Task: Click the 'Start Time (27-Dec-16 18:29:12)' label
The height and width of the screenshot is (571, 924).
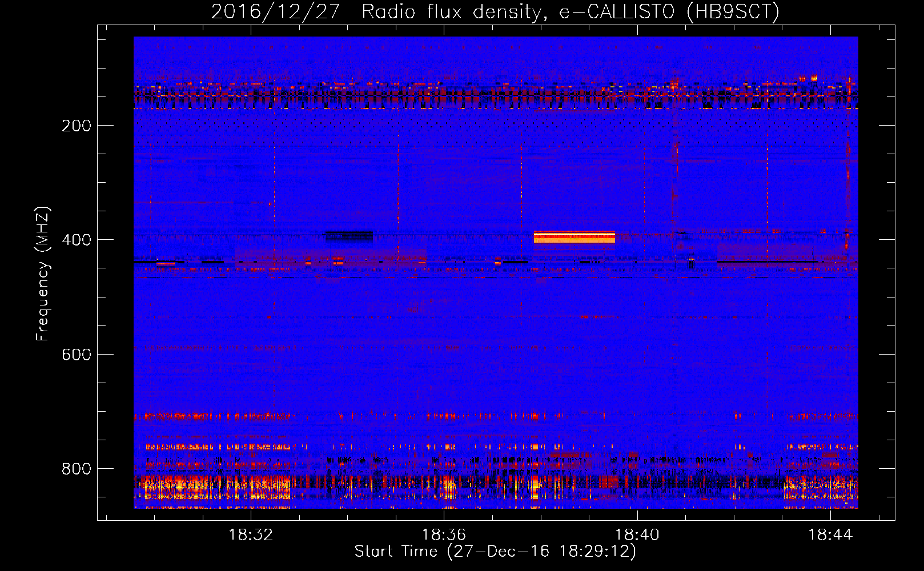Action: click(495, 552)
